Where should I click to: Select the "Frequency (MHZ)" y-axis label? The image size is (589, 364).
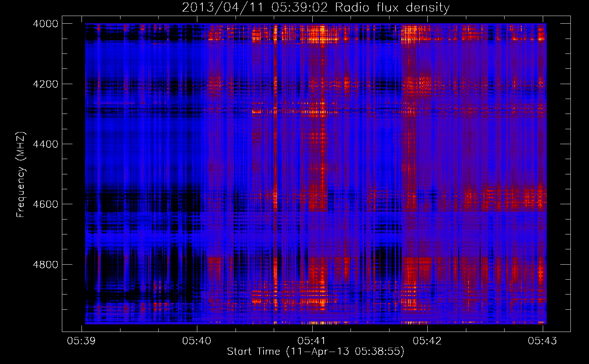click(21, 175)
